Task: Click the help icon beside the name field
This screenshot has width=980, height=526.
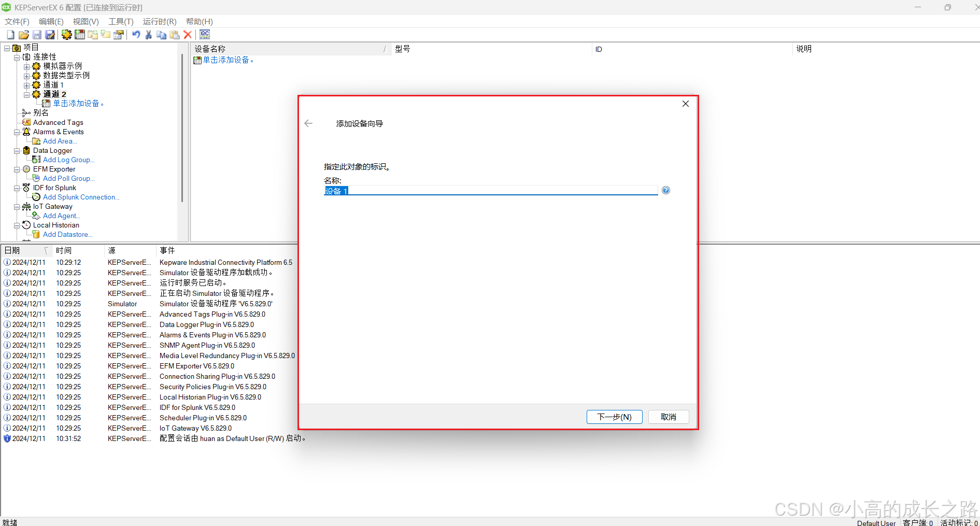Action: click(666, 190)
